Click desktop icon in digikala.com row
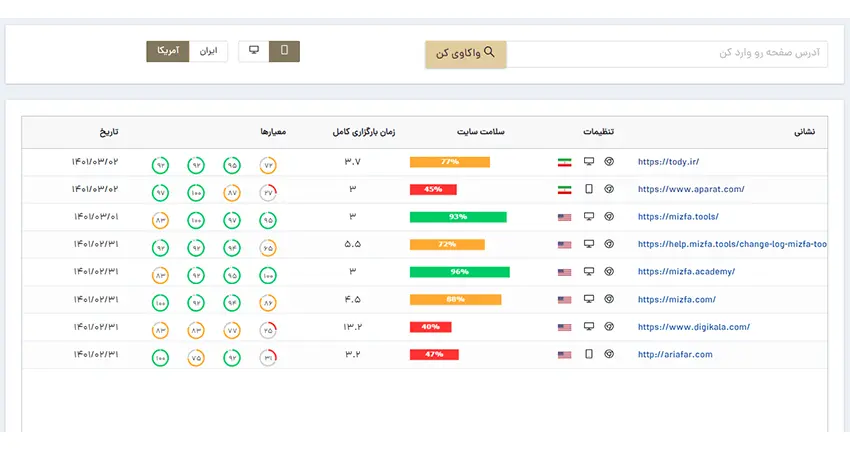Image resolution: width=850 pixels, height=450 pixels. (x=589, y=327)
